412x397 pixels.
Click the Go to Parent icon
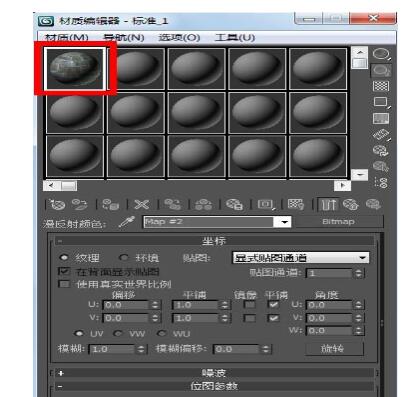pos(351,204)
